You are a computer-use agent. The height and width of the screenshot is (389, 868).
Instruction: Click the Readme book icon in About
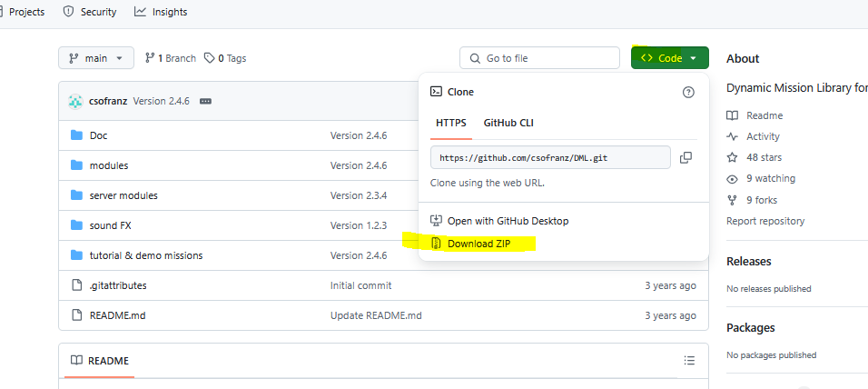coord(733,115)
